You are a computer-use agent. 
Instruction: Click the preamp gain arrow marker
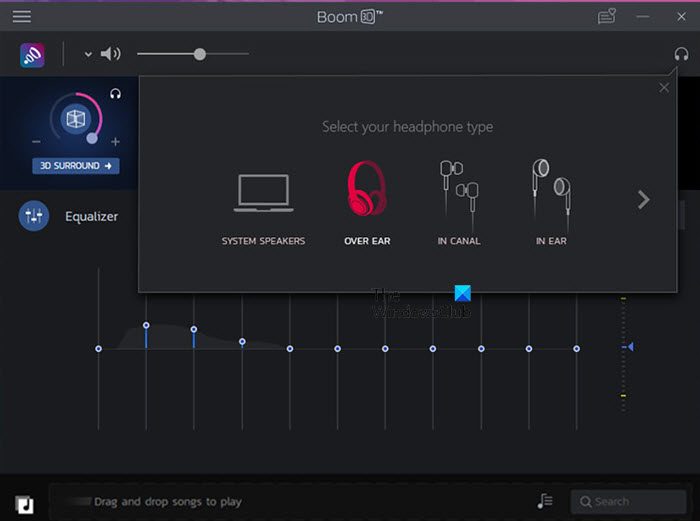(629, 347)
